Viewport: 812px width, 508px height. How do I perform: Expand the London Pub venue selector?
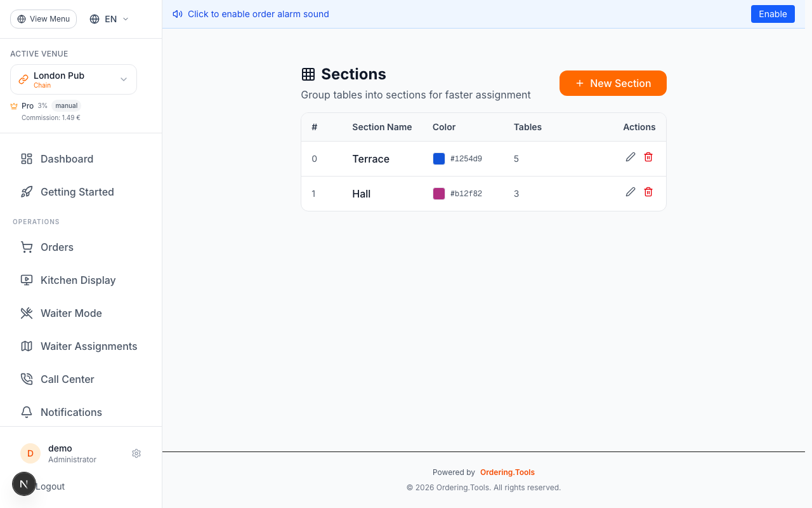[74, 79]
